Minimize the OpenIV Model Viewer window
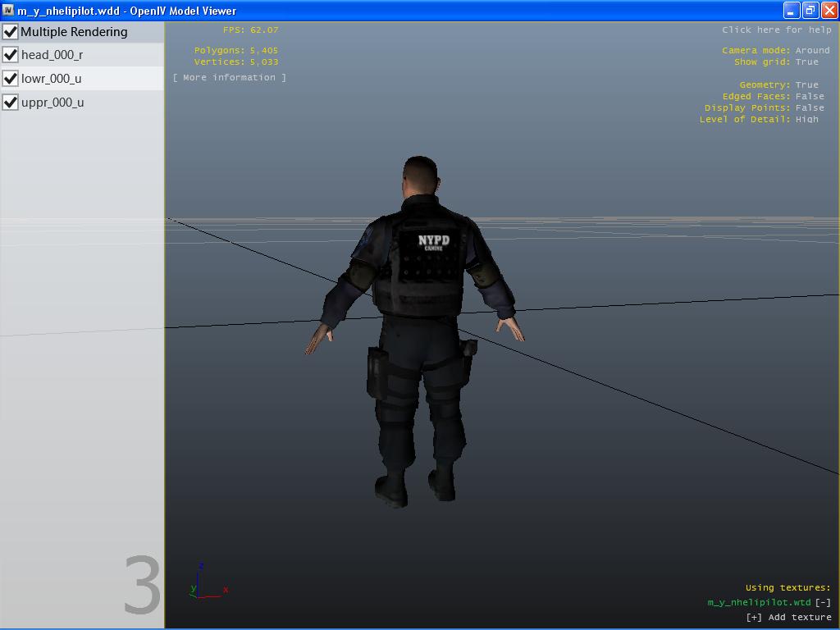 (x=792, y=11)
